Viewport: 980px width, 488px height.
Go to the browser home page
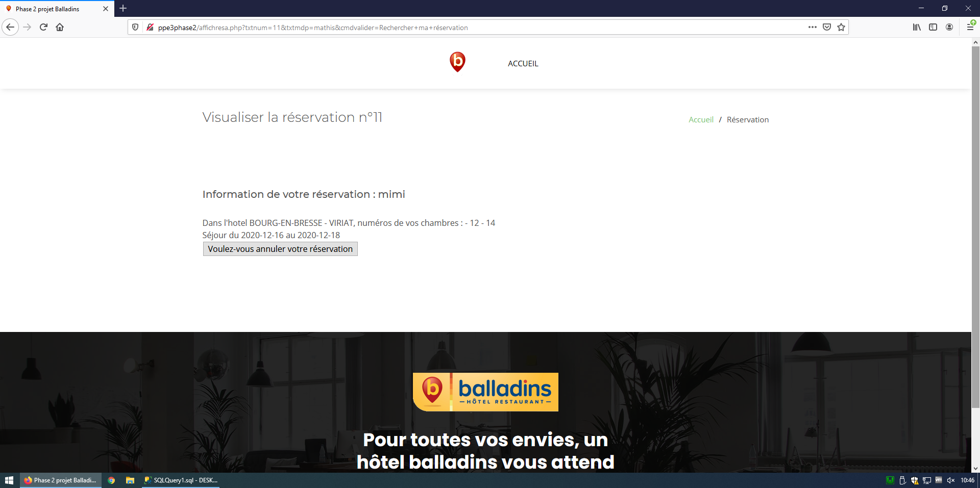(x=60, y=27)
